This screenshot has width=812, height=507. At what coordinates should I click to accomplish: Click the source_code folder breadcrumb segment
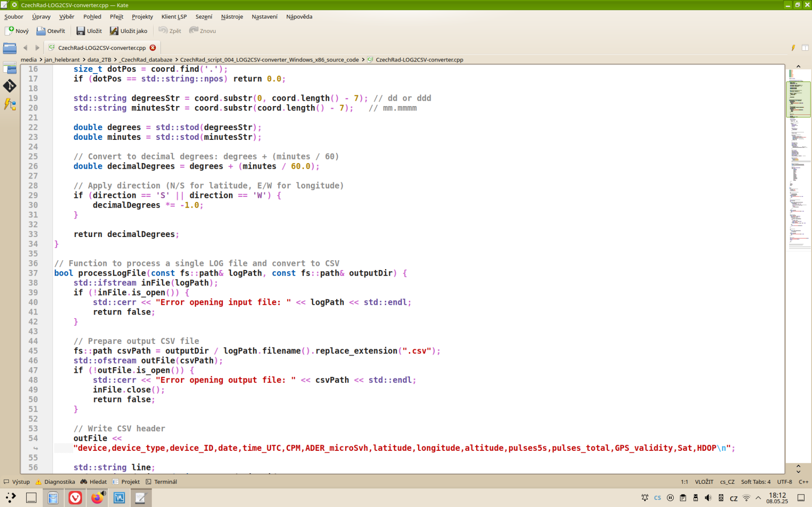[x=269, y=60]
